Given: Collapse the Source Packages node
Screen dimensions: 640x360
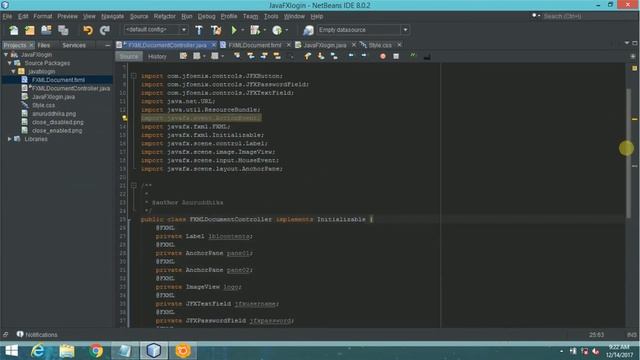Looking at the screenshot, I should pyautogui.click(x=10, y=63).
